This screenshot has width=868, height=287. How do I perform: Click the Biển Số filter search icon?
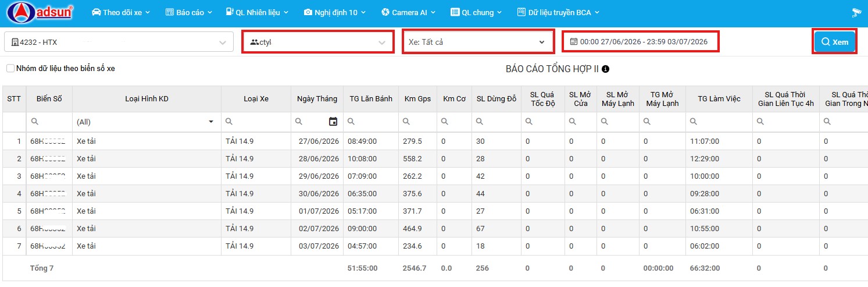coord(35,122)
